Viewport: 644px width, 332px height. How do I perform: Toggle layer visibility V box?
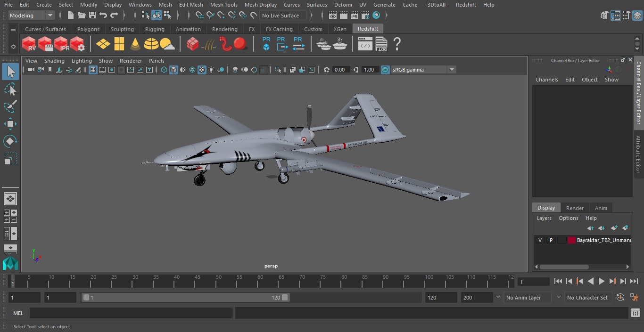pyautogui.click(x=540, y=240)
